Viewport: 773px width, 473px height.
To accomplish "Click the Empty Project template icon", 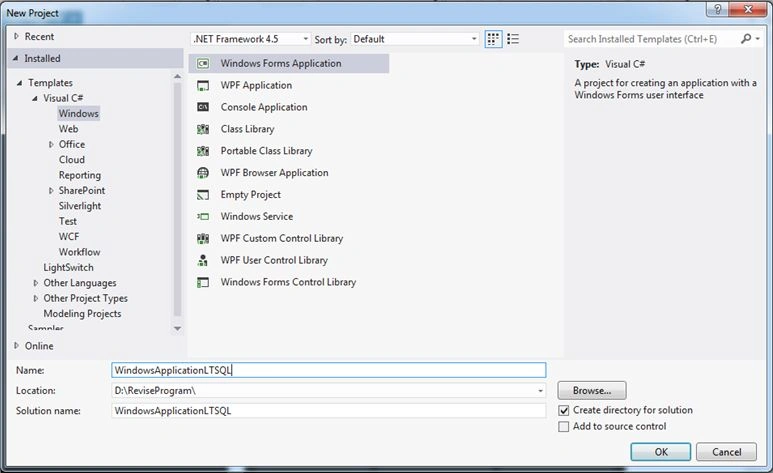I will [203, 195].
